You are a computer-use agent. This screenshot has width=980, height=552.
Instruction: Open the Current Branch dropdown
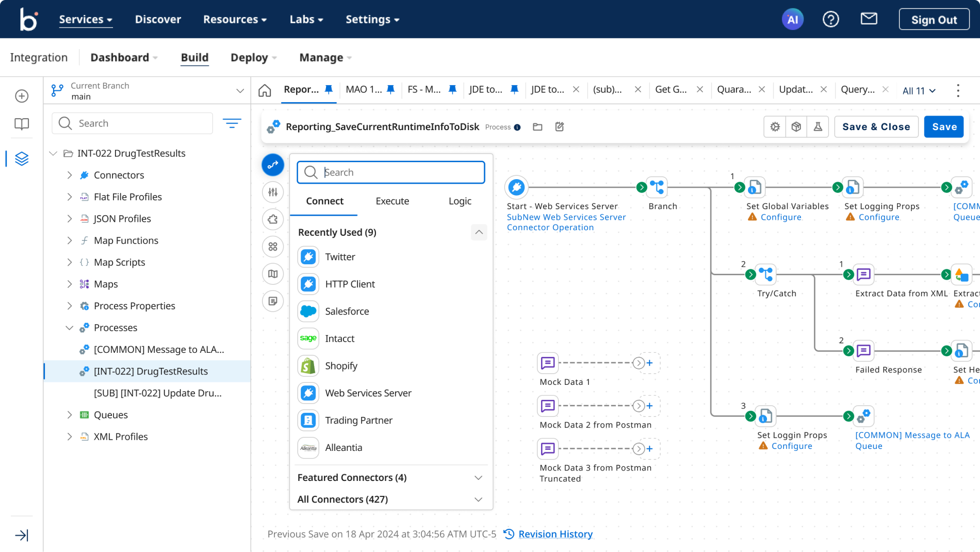[147, 91]
